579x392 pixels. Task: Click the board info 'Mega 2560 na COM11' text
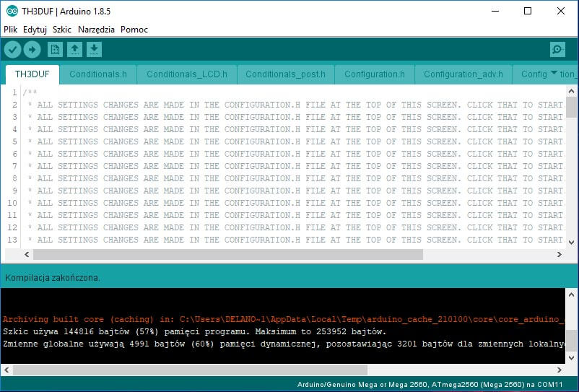[x=430, y=385]
